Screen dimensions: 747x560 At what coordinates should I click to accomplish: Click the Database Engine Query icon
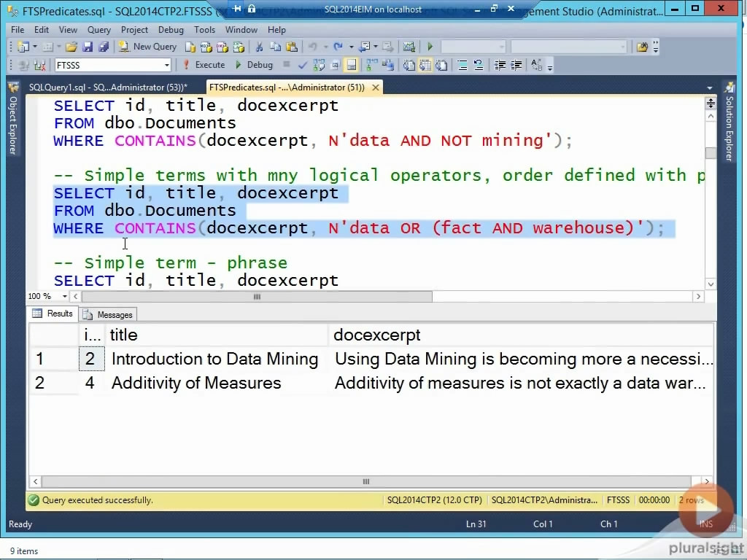coord(190,47)
